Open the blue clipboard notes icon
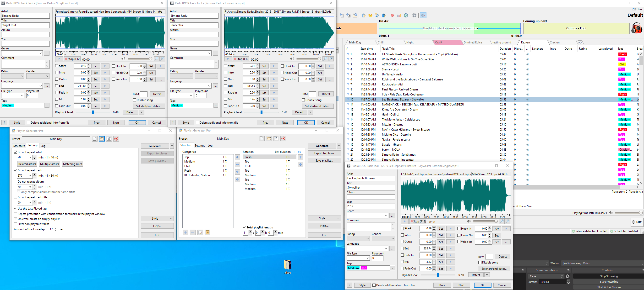This screenshot has height=290, width=644. [384, 16]
